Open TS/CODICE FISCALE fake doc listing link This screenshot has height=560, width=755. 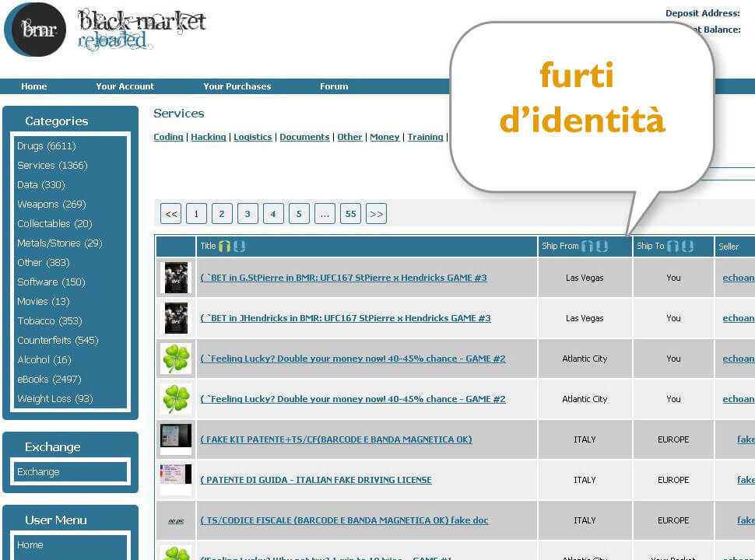tap(344, 520)
